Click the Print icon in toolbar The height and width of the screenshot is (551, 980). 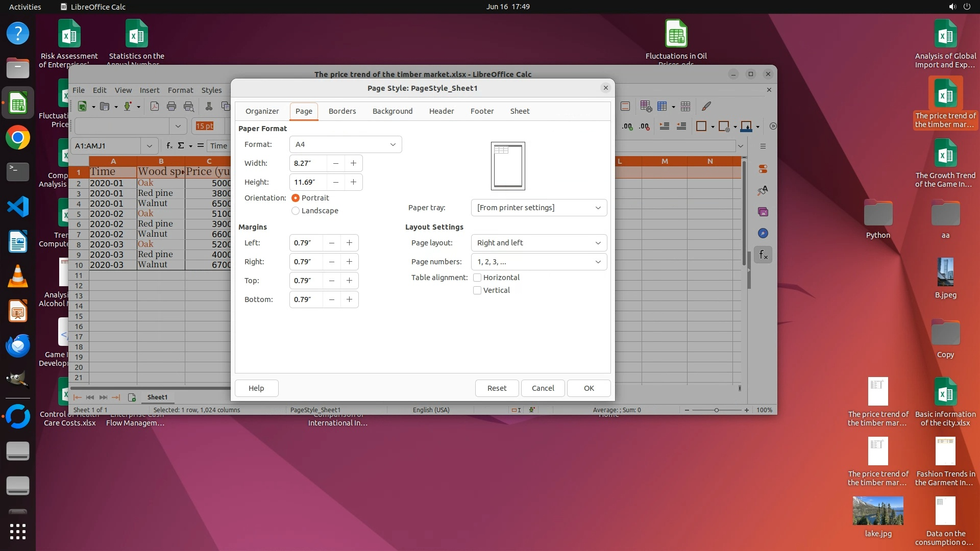click(171, 106)
